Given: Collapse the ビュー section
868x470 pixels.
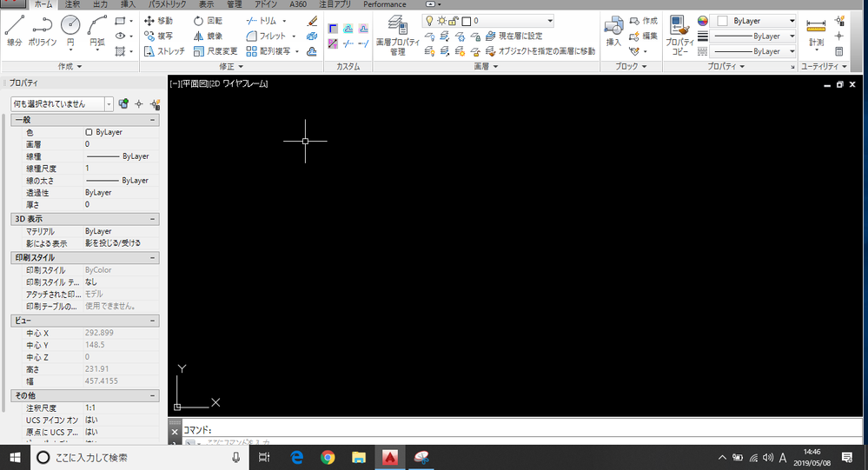Looking at the screenshot, I should (152, 321).
